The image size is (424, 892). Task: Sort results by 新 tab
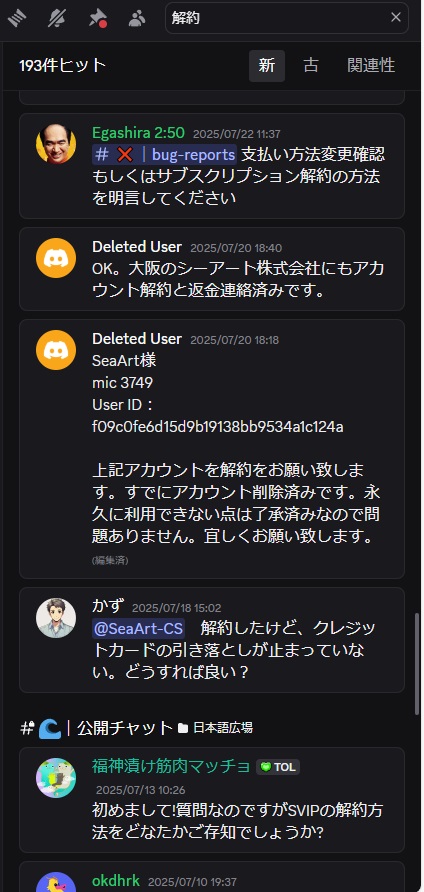[266, 65]
